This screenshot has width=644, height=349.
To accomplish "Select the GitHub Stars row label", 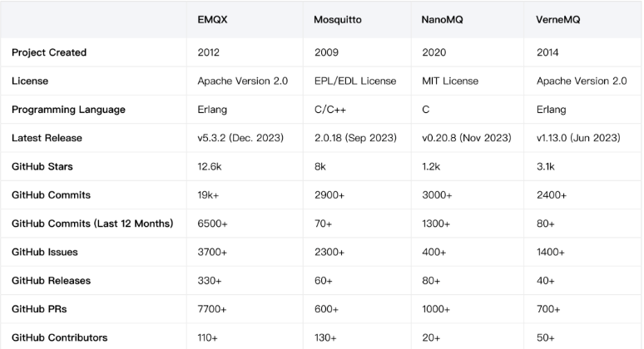I will tap(42, 166).
